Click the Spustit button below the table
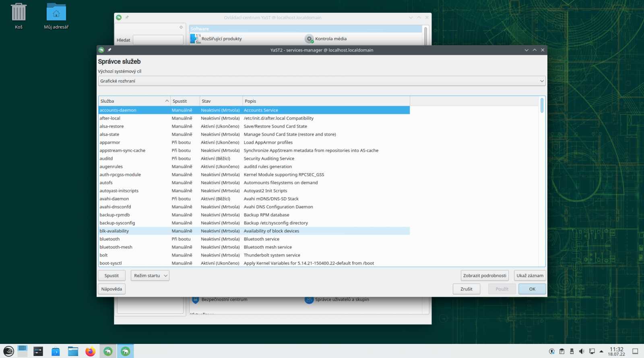 tap(111, 275)
